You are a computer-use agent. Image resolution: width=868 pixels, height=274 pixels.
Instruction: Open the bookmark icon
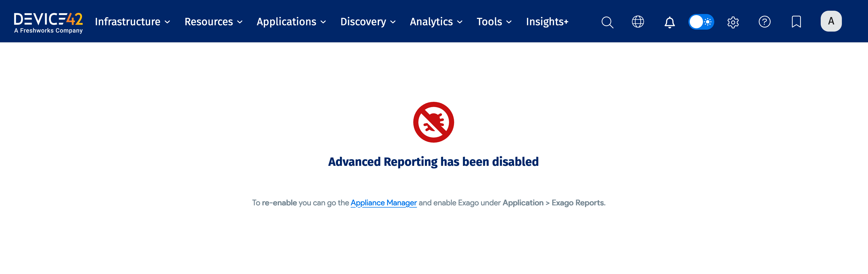(x=796, y=22)
